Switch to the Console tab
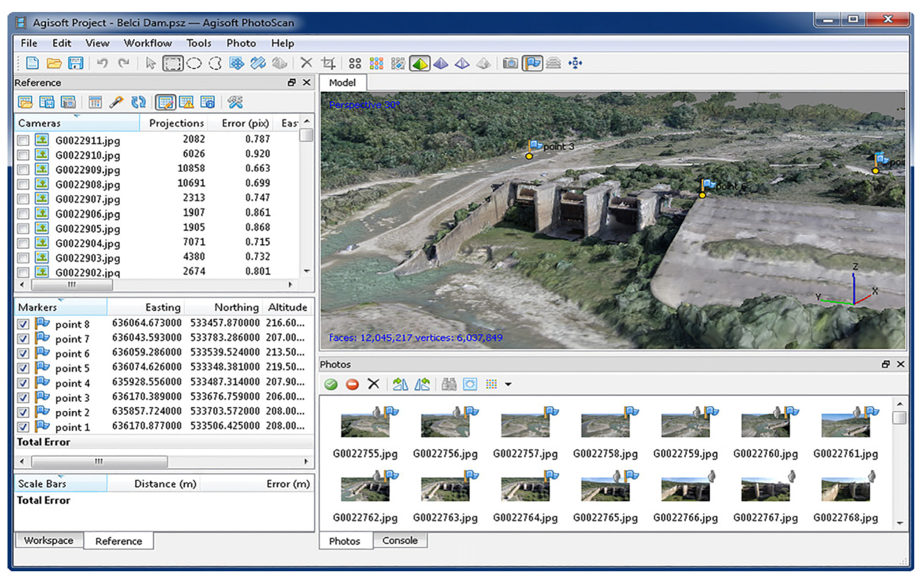 pos(400,540)
